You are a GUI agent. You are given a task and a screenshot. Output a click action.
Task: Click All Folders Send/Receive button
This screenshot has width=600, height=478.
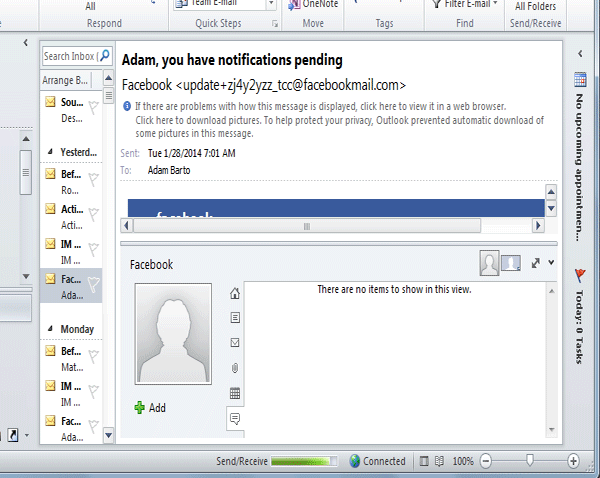[x=535, y=7]
